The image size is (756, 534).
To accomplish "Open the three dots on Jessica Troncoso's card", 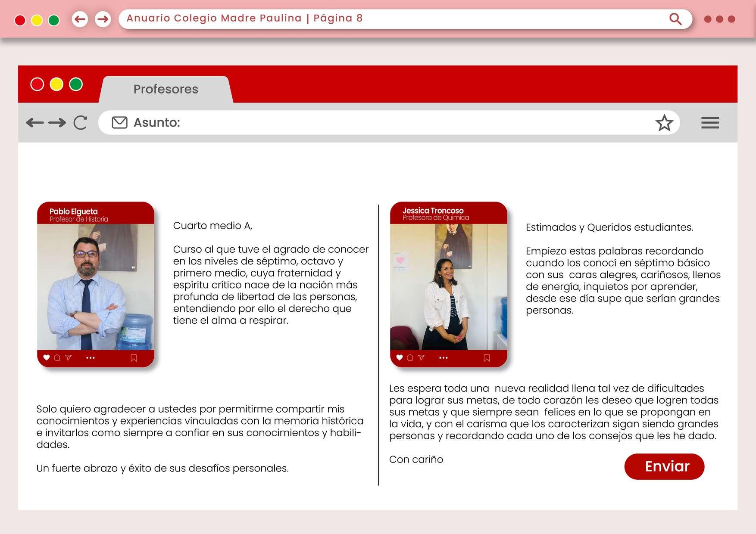I will [x=443, y=358].
